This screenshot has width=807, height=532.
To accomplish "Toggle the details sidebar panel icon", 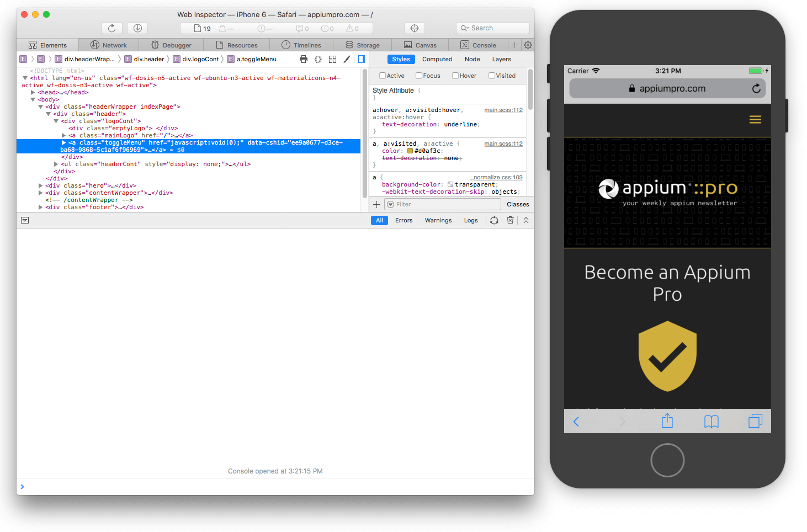I will 362,59.
